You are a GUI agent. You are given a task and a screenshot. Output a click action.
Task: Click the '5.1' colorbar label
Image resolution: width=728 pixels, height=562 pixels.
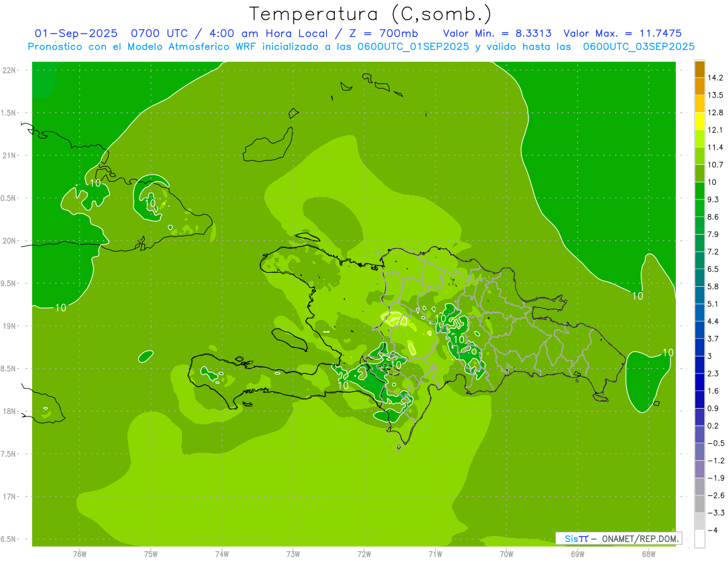(x=713, y=304)
